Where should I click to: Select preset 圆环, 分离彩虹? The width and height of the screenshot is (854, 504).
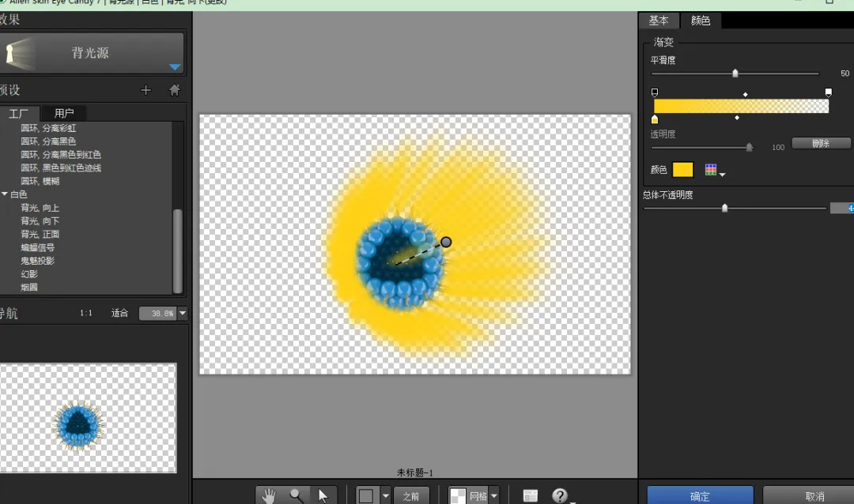click(48, 128)
